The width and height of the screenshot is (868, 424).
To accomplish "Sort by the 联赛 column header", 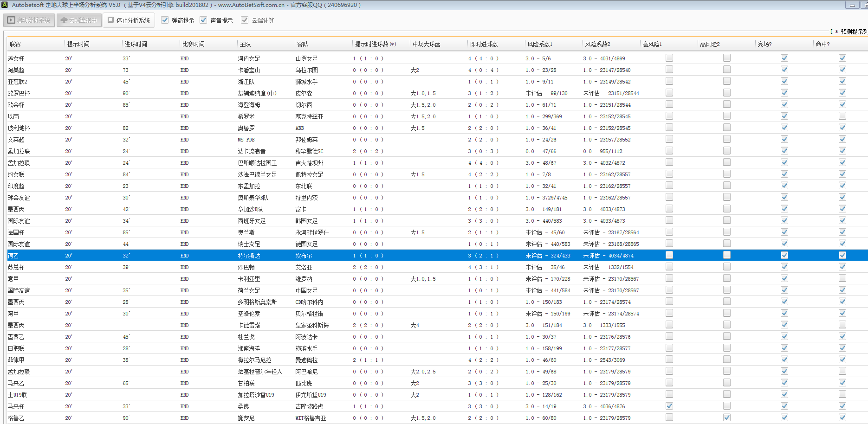I will (15, 44).
